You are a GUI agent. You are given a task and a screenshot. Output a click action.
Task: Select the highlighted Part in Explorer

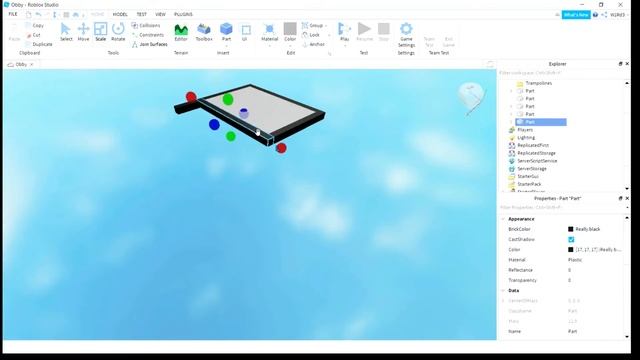541,122
